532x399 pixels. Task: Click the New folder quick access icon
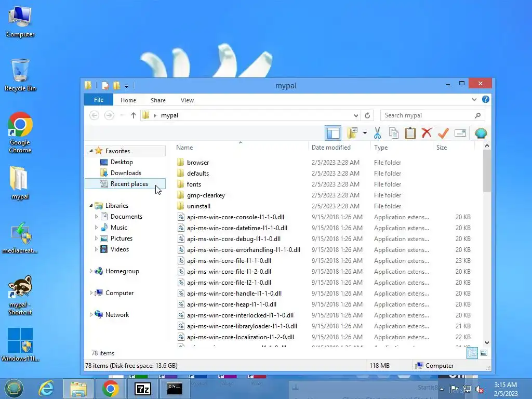coord(116,86)
